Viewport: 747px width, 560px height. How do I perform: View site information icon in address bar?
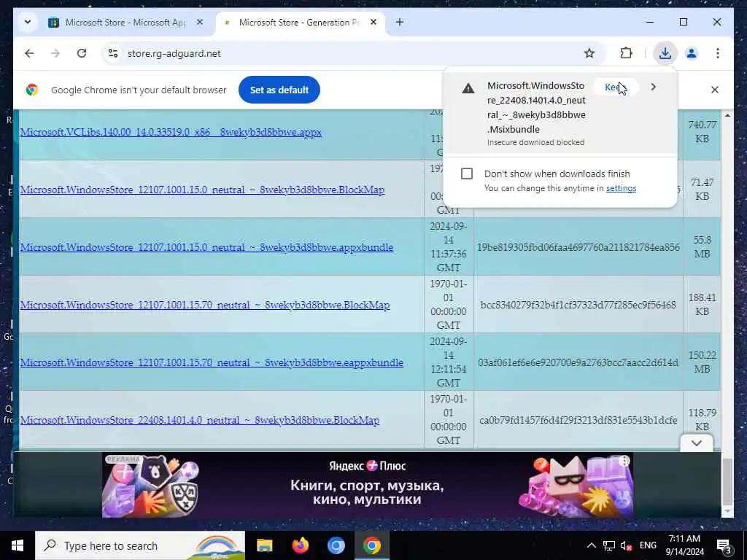(x=113, y=53)
